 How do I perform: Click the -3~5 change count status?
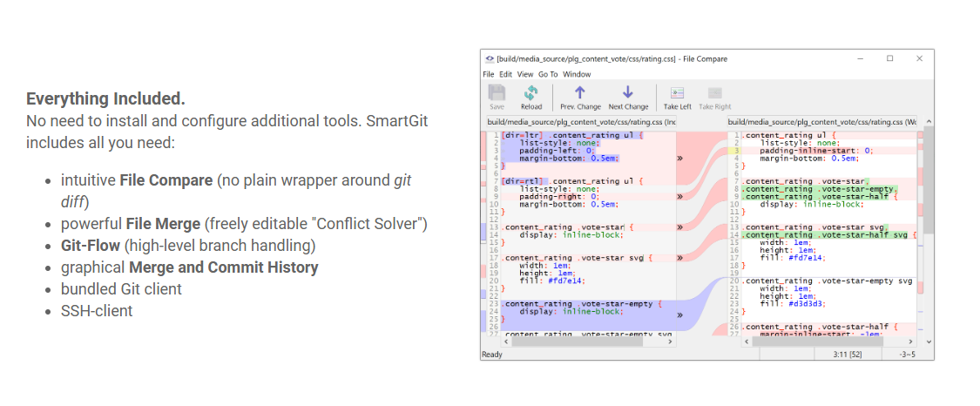907,354
